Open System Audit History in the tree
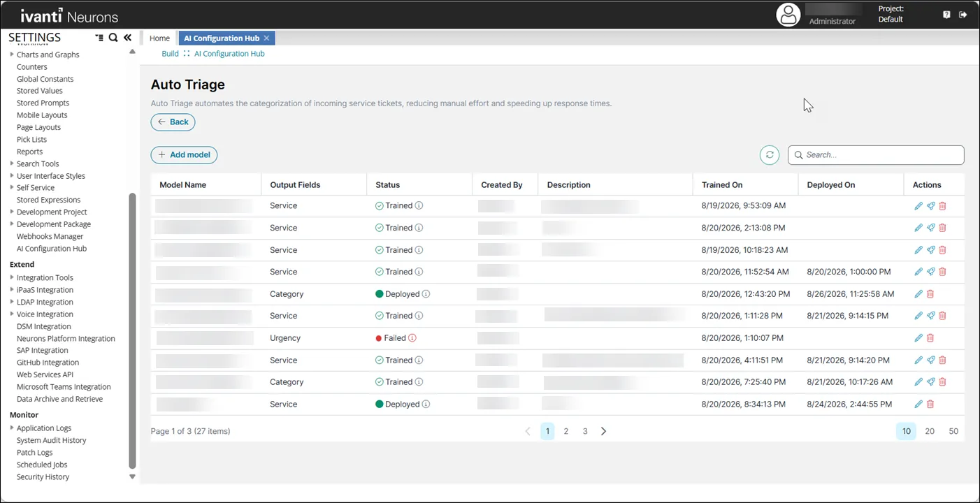The image size is (980, 503). 52,441
